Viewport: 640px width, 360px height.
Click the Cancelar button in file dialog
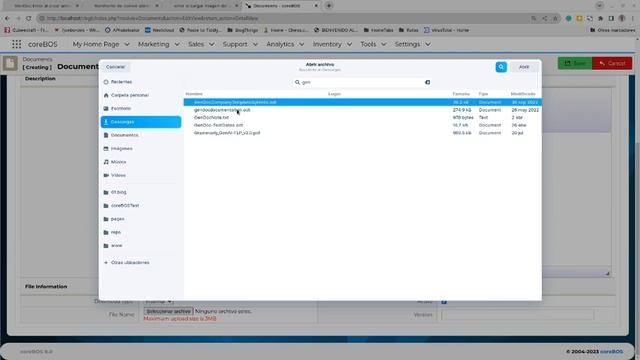116,67
